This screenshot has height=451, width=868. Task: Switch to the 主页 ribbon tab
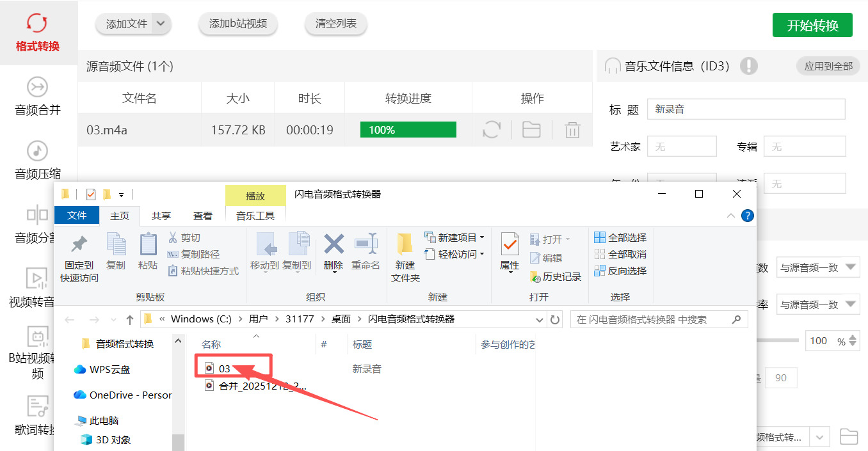120,216
